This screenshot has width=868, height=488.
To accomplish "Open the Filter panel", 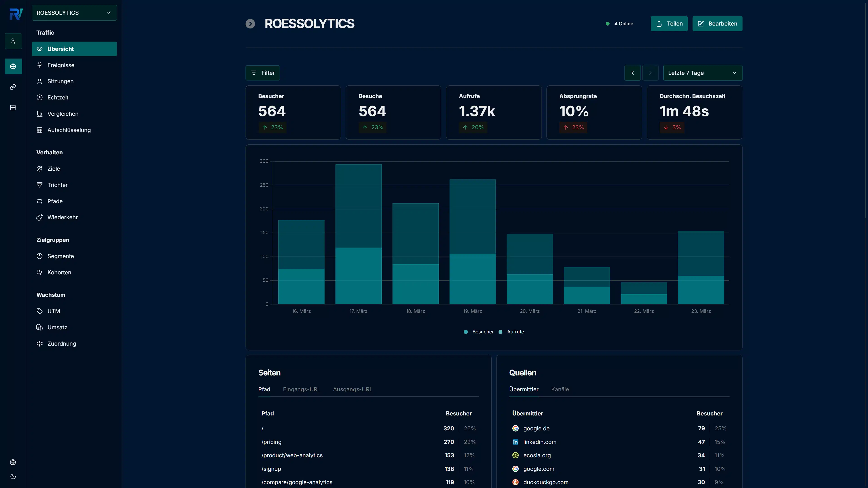I will [x=263, y=73].
